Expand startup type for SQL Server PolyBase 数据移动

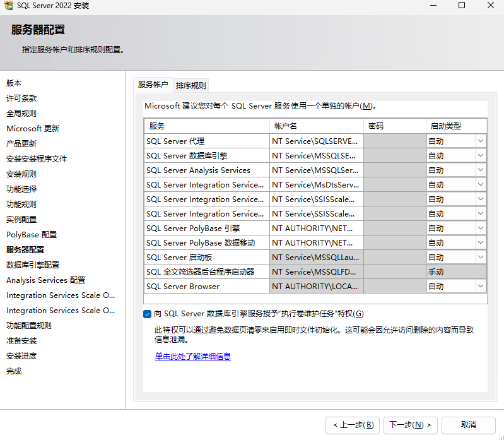(481, 242)
